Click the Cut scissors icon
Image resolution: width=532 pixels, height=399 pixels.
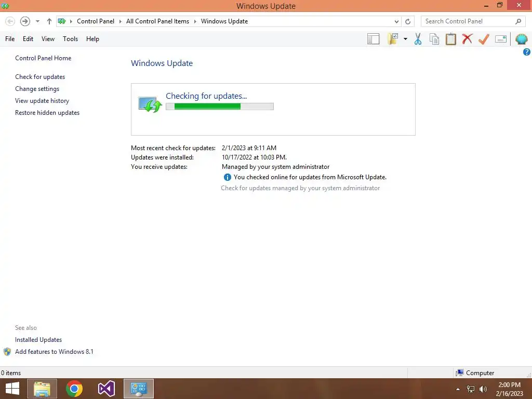[418, 39]
